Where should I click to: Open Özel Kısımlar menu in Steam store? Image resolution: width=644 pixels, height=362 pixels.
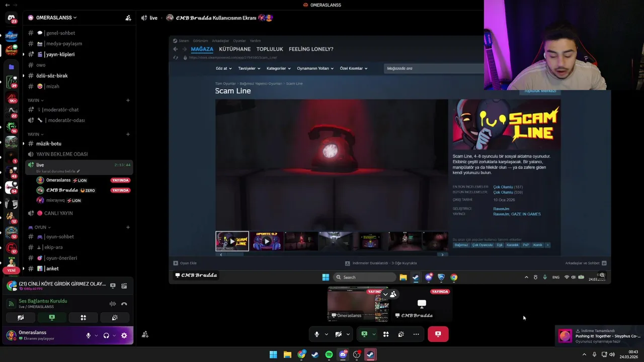(354, 68)
